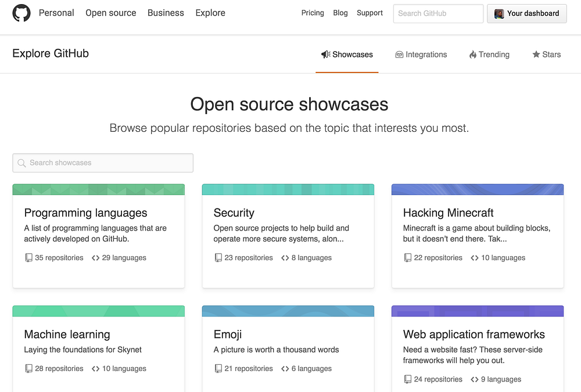
Task: Click the user avatar in Your dashboard button
Action: point(499,14)
